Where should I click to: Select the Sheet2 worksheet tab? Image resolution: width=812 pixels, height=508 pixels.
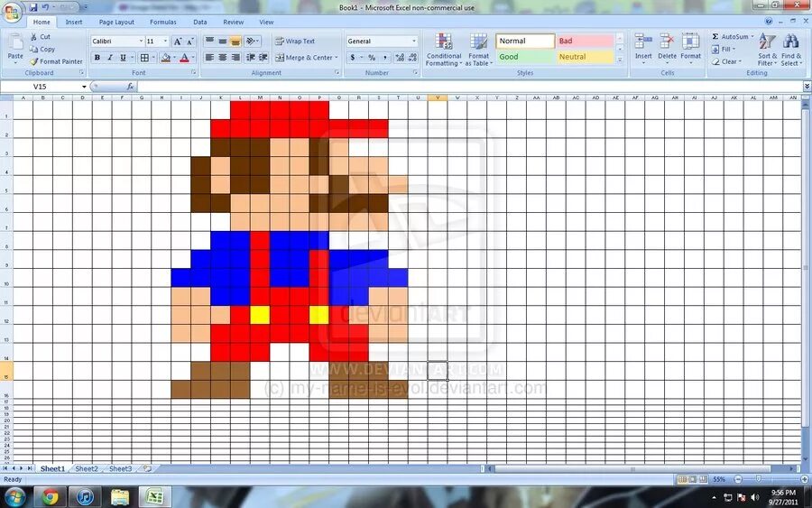click(x=87, y=468)
